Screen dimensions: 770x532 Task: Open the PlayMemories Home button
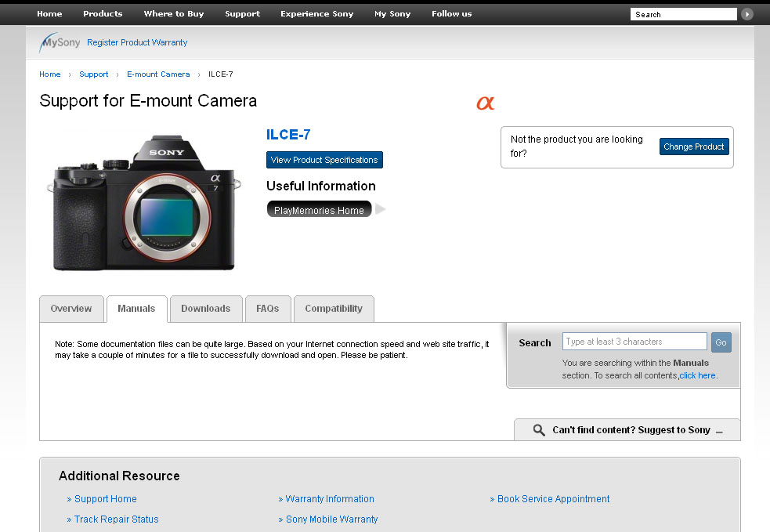(x=319, y=210)
